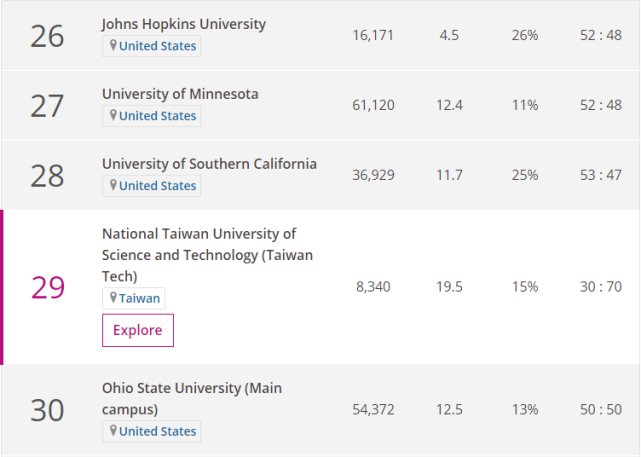The height and width of the screenshot is (457, 641).
Task: Click location pin icon under Johns Hopkins
Action: tap(113, 46)
